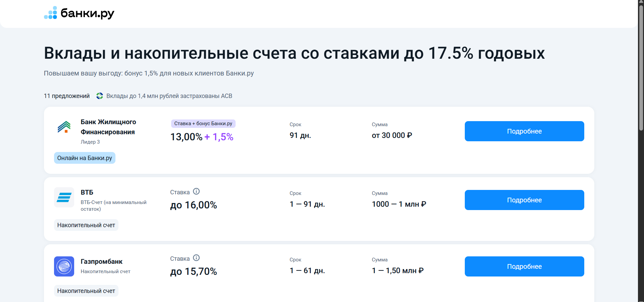The width and height of the screenshot is (644, 302).
Task: Open the ВТБ bank name link
Action: (87, 192)
